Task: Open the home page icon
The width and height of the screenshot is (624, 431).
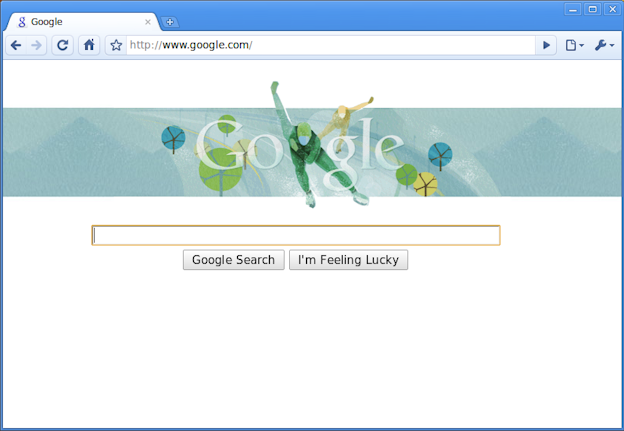Action: pyautogui.click(x=89, y=45)
